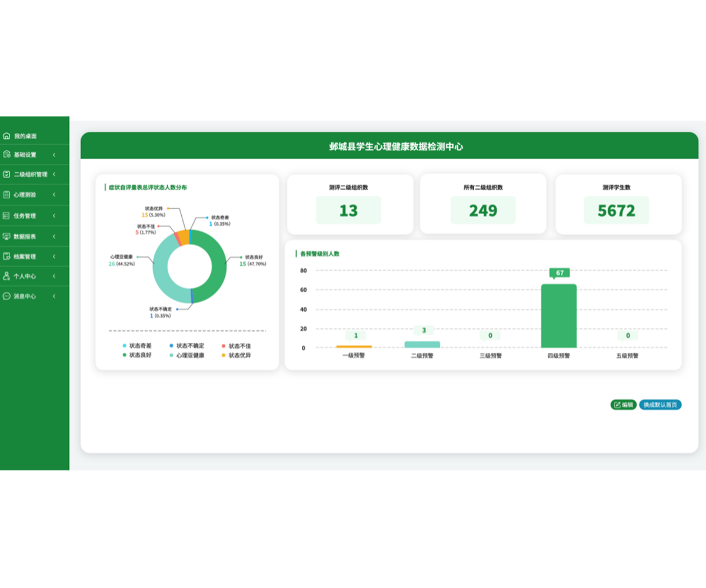Expand 基础设置 using its chevron arrow
Viewport: 706px width, 588px height.
coord(54,155)
